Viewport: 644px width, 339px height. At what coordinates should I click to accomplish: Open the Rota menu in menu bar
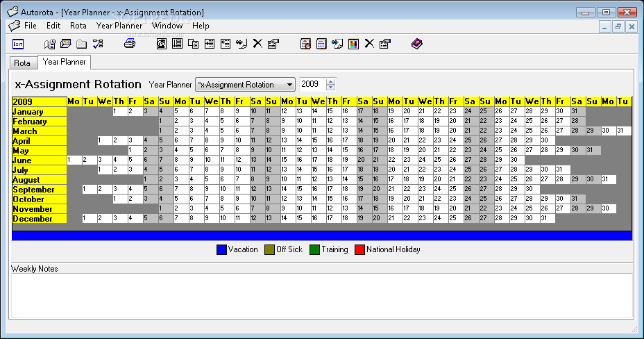78,26
